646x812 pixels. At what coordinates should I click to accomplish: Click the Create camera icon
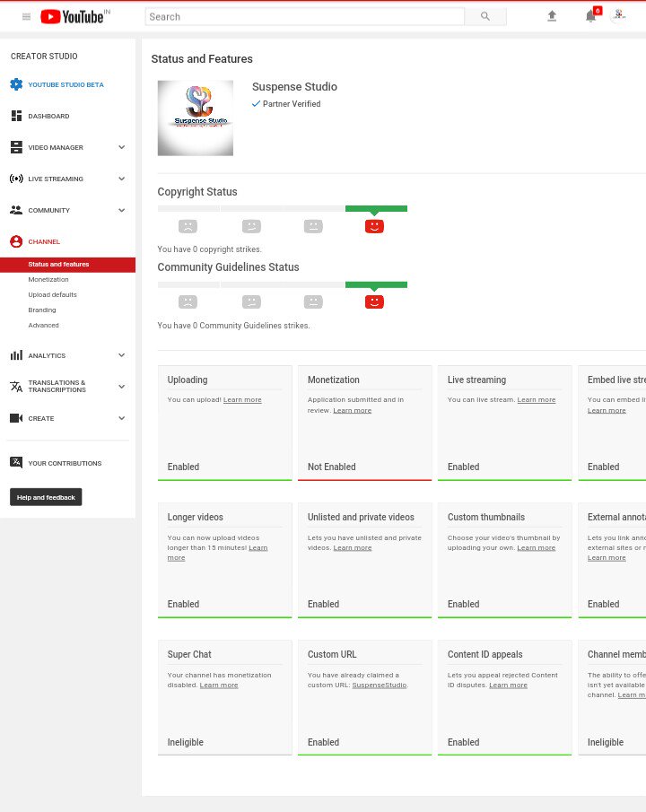click(16, 418)
